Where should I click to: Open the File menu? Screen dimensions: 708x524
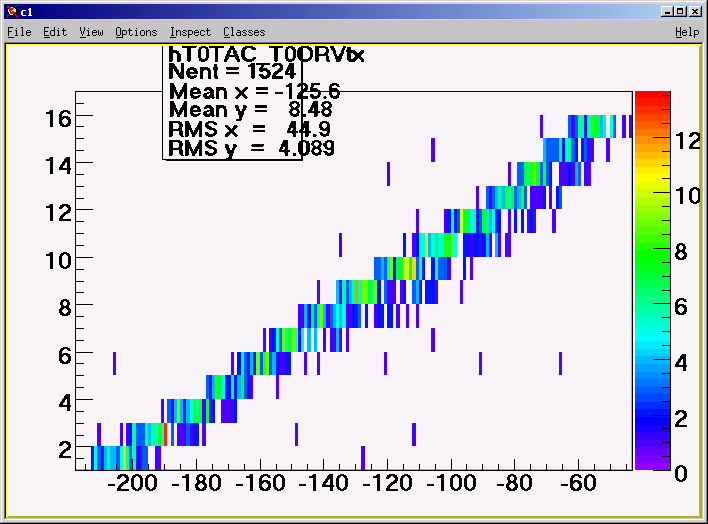pyautogui.click(x=19, y=32)
